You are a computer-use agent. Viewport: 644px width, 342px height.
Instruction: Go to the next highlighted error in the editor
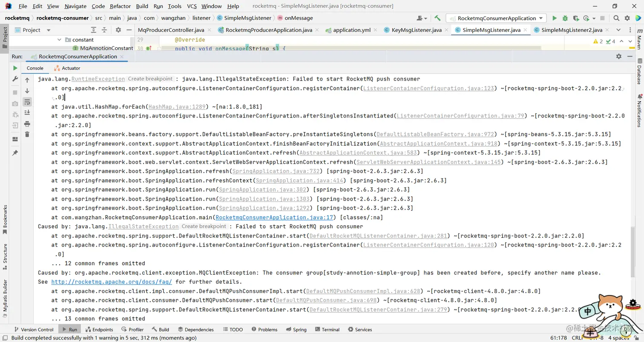coord(630,41)
